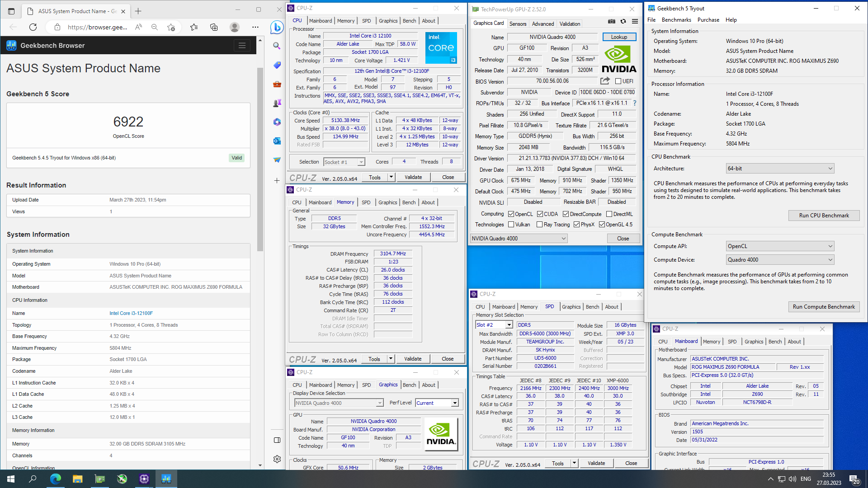
Task: Click Validate in the CPU-Z Memory window
Action: point(413,359)
